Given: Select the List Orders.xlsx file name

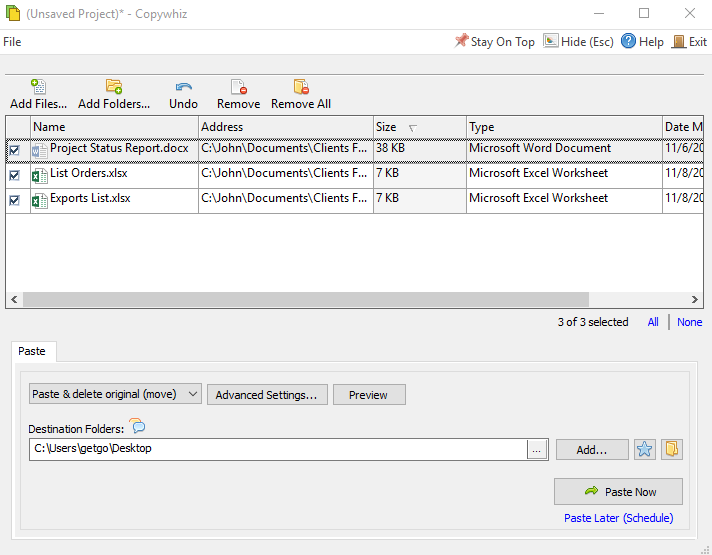Looking at the screenshot, I should (89, 173).
